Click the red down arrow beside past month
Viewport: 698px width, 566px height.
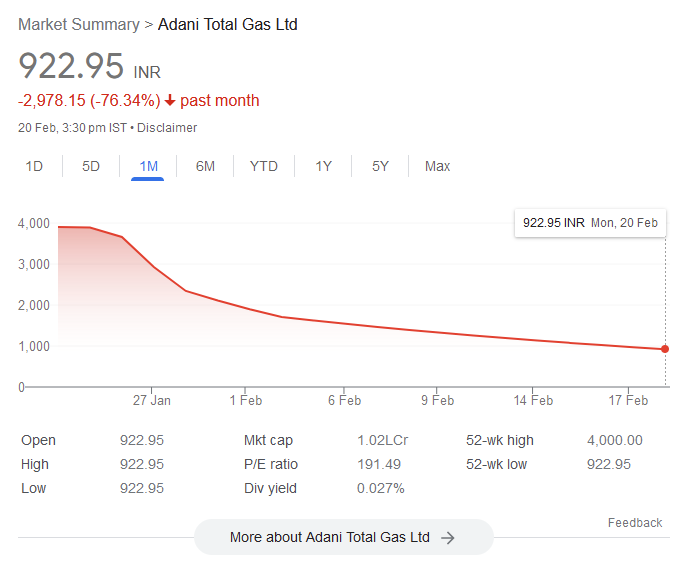[x=170, y=101]
